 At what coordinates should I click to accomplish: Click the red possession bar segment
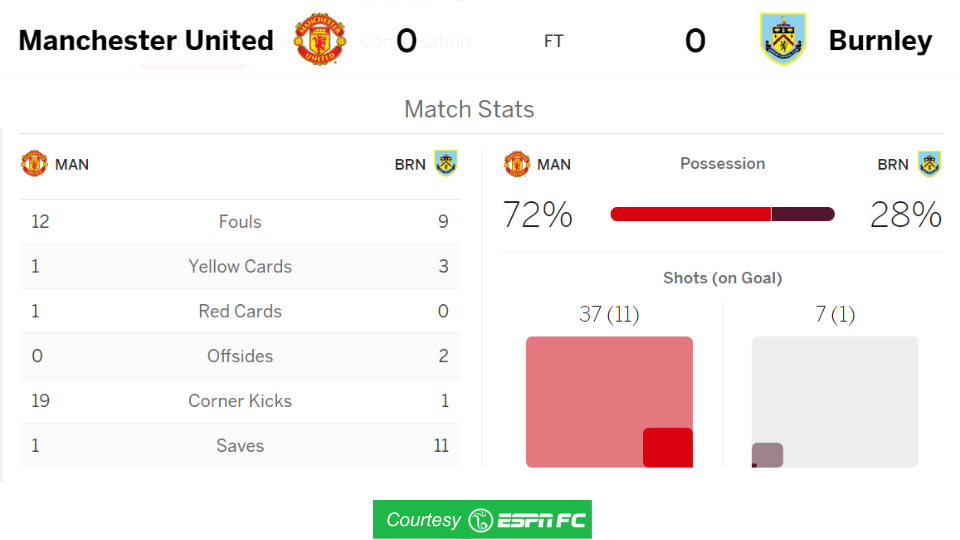tap(691, 214)
